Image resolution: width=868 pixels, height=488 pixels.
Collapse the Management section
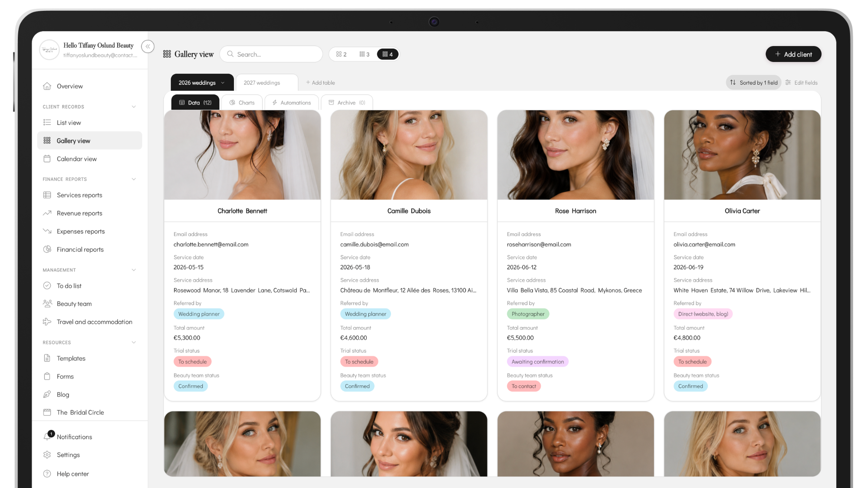[134, 270]
